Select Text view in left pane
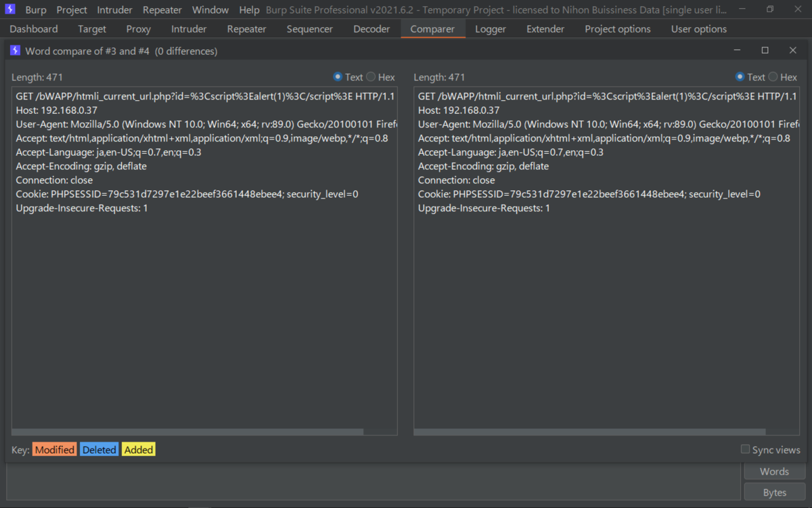The width and height of the screenshot is (812, 508). tap(348, 77)
